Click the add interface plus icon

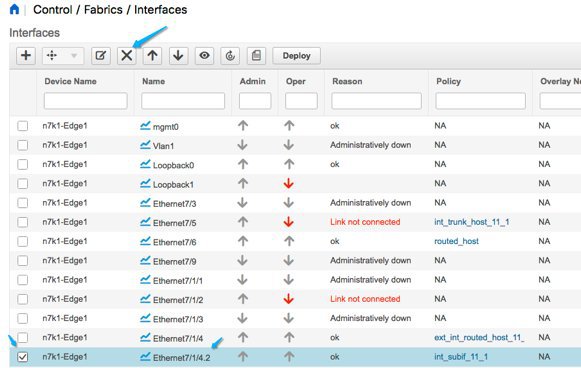pos(26,56)
